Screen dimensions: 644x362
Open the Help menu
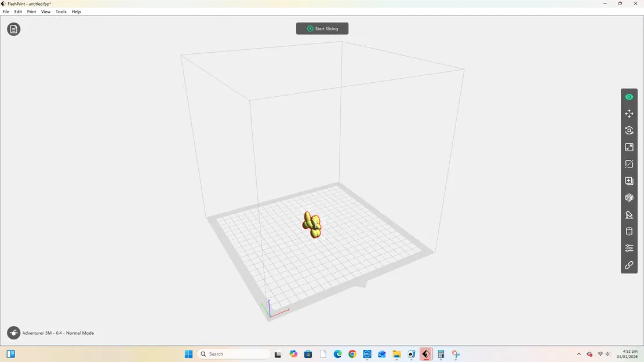pos(76,12)
